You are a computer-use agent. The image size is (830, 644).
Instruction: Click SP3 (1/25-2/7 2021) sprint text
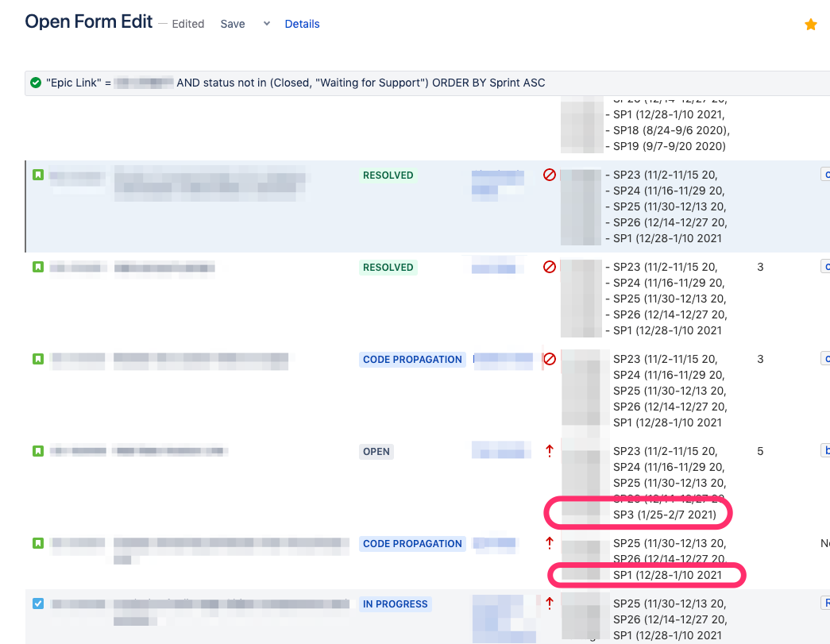pos(664,515)
